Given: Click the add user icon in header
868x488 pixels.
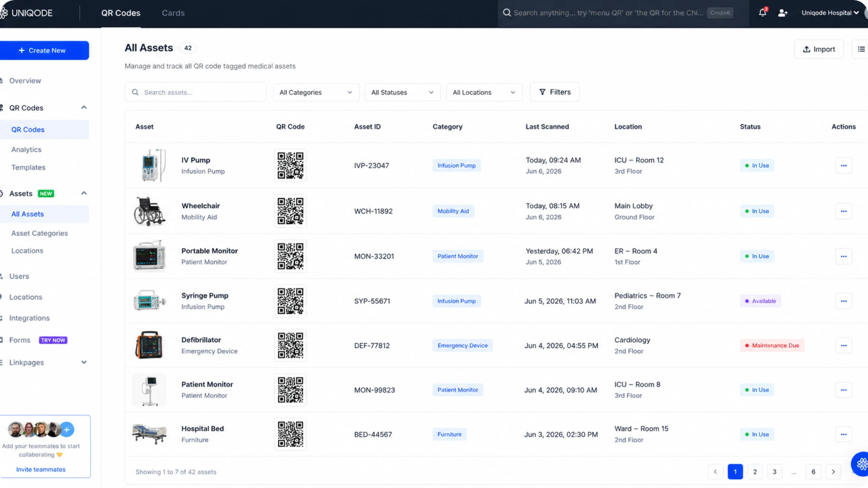Looking at the screenshot, I should pos(782,13).
